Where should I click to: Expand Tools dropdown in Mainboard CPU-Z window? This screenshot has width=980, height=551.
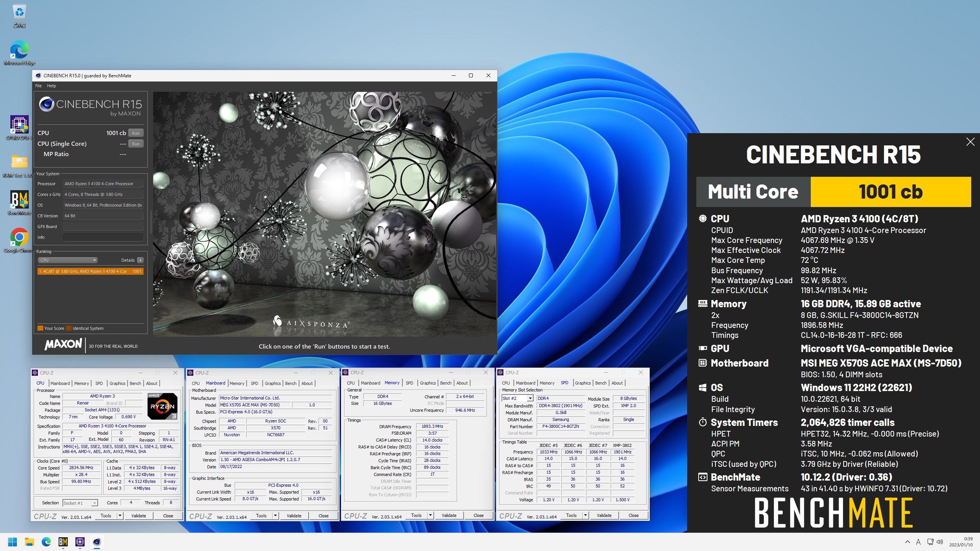pyautogui.click(x=275, y=516)
